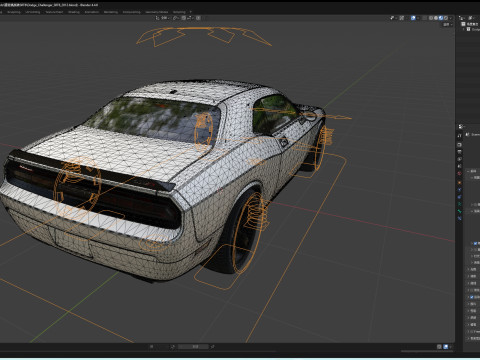Open the Rendering workspace tab
The height and width of the screenshot is (360, 480).
tap(111, 12)
